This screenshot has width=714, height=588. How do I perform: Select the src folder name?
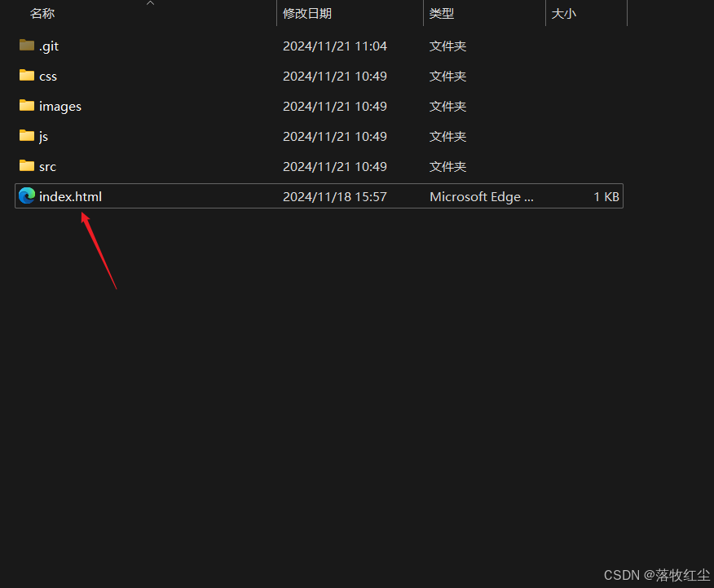tap(47, 167)
